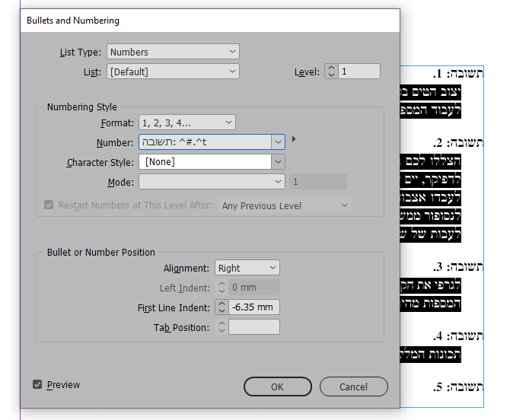Viewport: 529px width, 420px height.
Task: Click the Tab Position input field
Action: (254, 327)
